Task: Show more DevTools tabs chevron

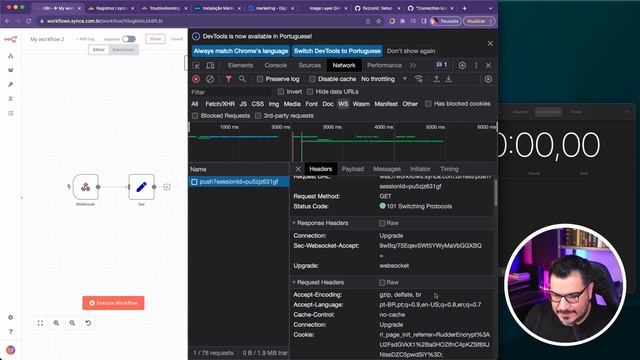Action: (413, 65)
